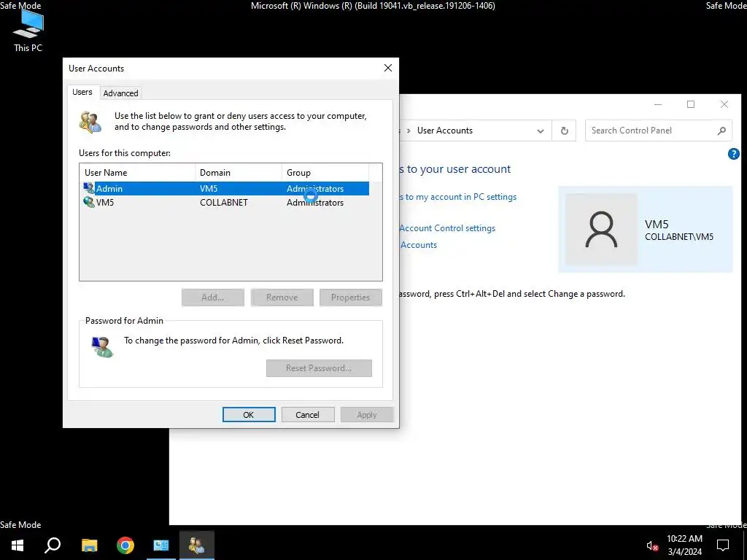Viewport: 747px width, 560px height.
Task: Expand the address bar history dropdown
Action: coord(541,131)
